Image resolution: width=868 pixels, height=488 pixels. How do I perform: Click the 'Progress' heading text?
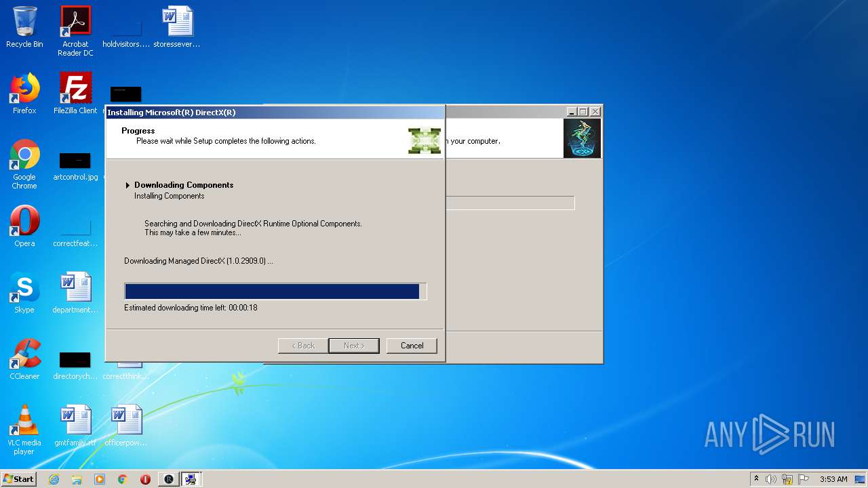click(138, 131)
